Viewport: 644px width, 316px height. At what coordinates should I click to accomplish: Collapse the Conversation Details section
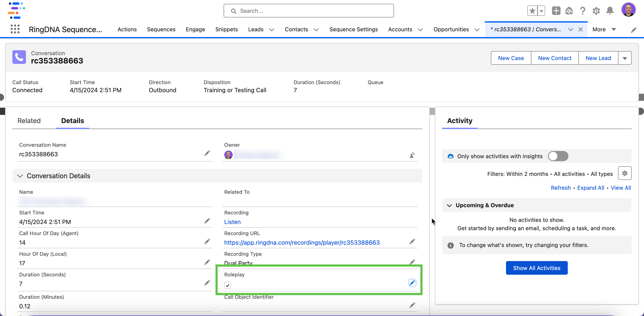click(x=20, y=176)
